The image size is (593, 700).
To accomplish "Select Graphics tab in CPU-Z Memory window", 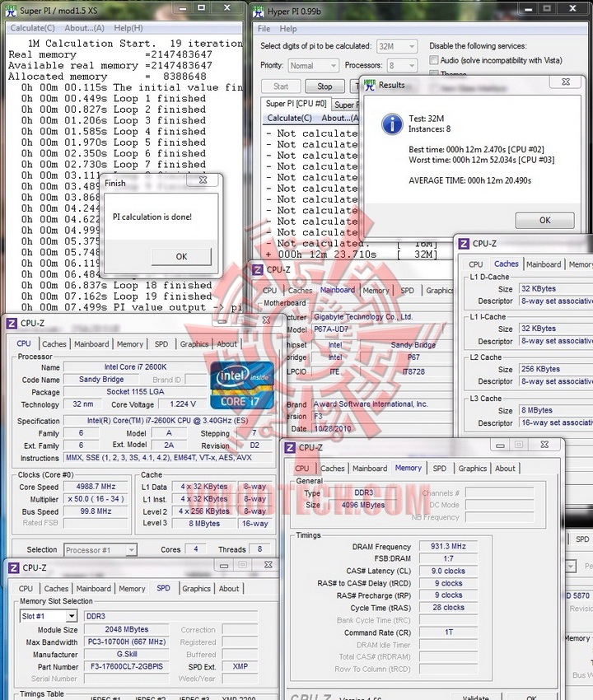I will 473,469.
